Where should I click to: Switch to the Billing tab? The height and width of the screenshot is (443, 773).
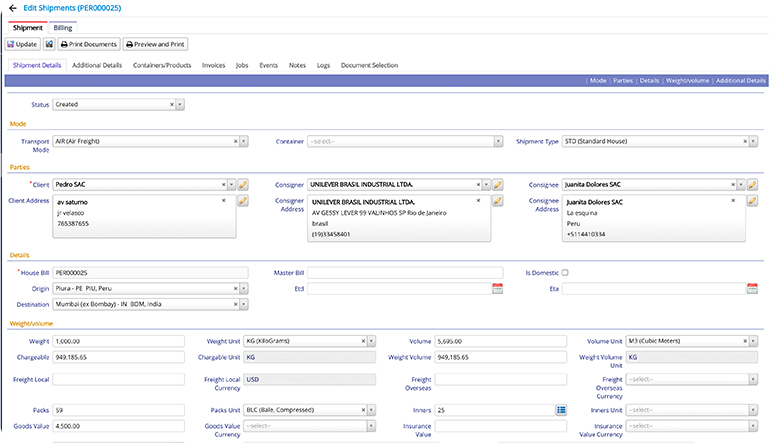[62, 28]
